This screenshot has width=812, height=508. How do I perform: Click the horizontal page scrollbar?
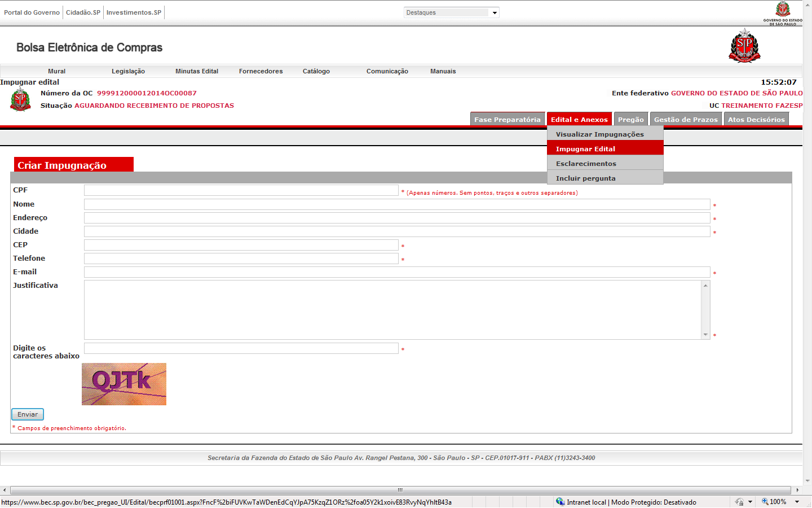click(x=400, y=490)
